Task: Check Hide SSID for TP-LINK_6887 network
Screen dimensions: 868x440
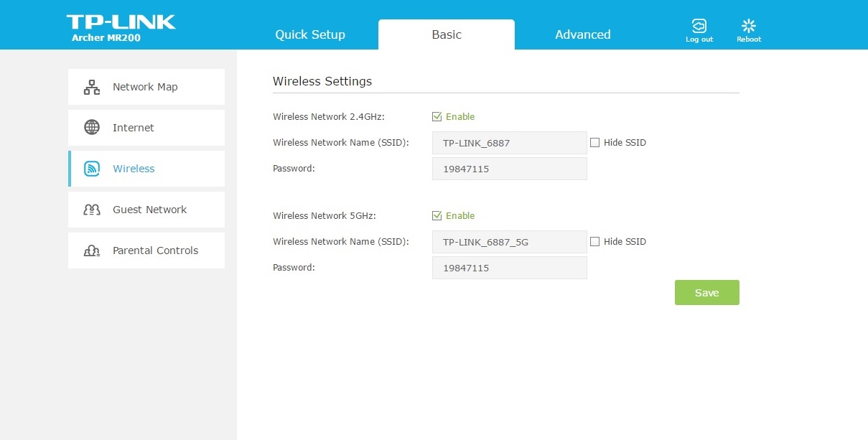Action: [594, 143]
